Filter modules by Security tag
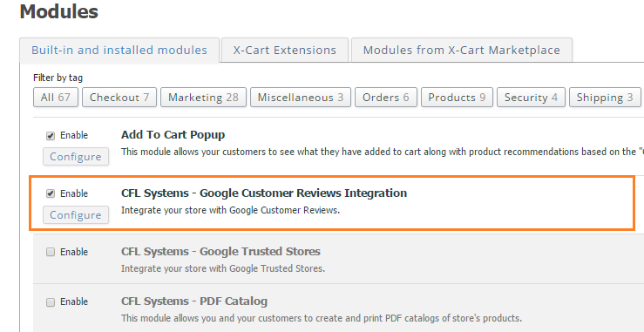644x332 pixels. (x=531, y=98)
